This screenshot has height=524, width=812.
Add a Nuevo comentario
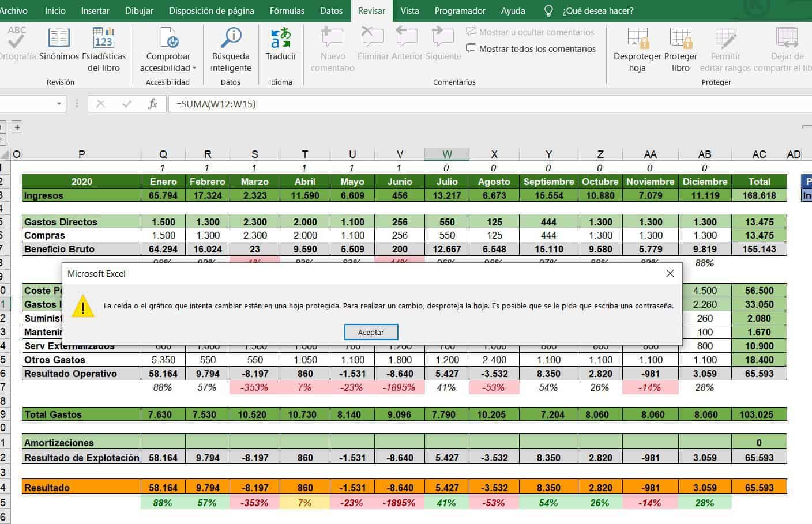(333, 49)
